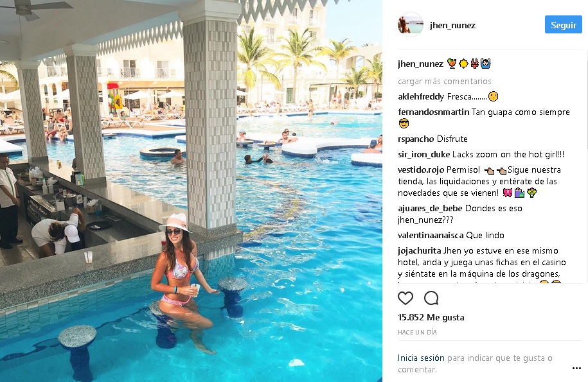Viewport: 588px width, 382px height.
Task: Select the Inicia sesión login link
Action: (421, 358)
